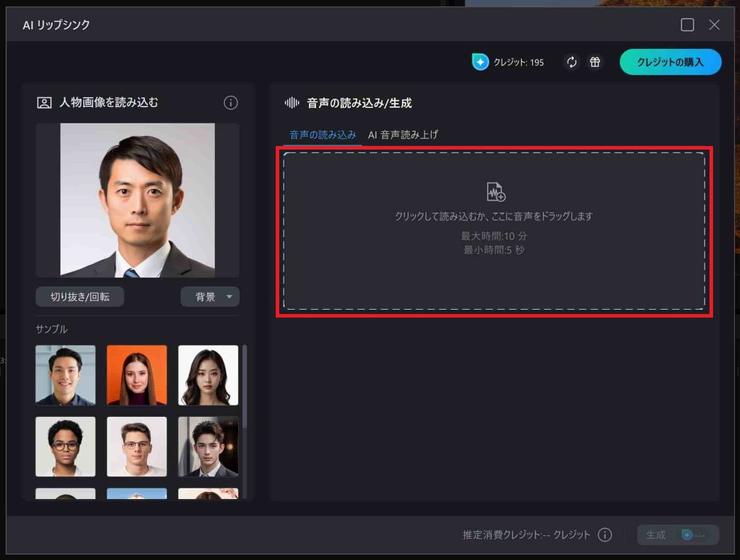Refresh the credit balance
The width and height of the screenshot is (740, 560).
(x=571, y=62)
